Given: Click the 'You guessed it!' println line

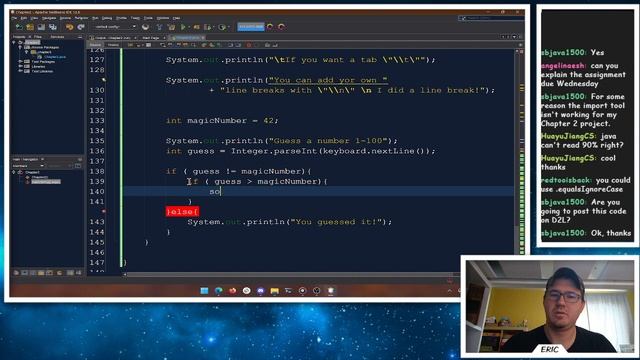Looking at the screenshot, I should [x=289, y=222].
